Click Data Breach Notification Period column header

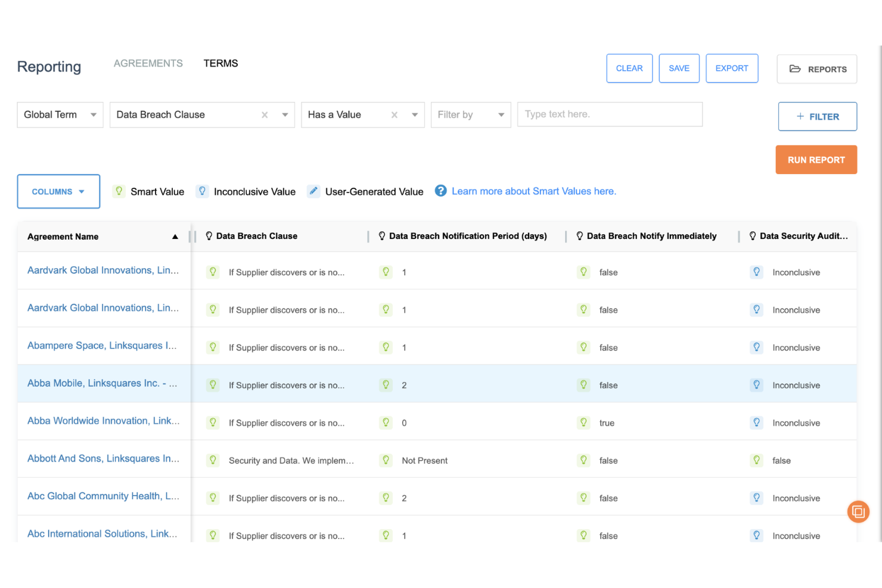468,236
